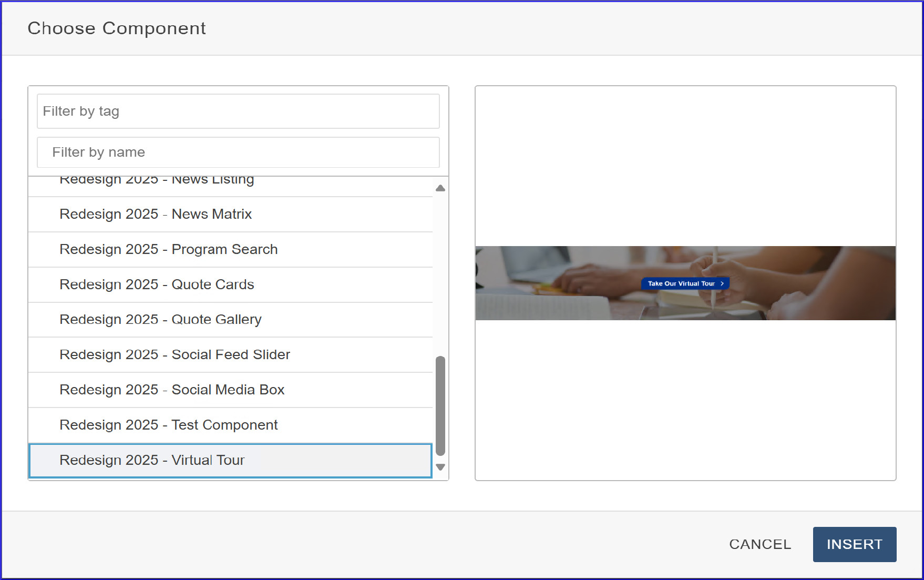The width and height of the screenshot is (924, 580).
Task: Cancel the Choose Component dialog
Action: pyautogui.click(x=759, y=544)
